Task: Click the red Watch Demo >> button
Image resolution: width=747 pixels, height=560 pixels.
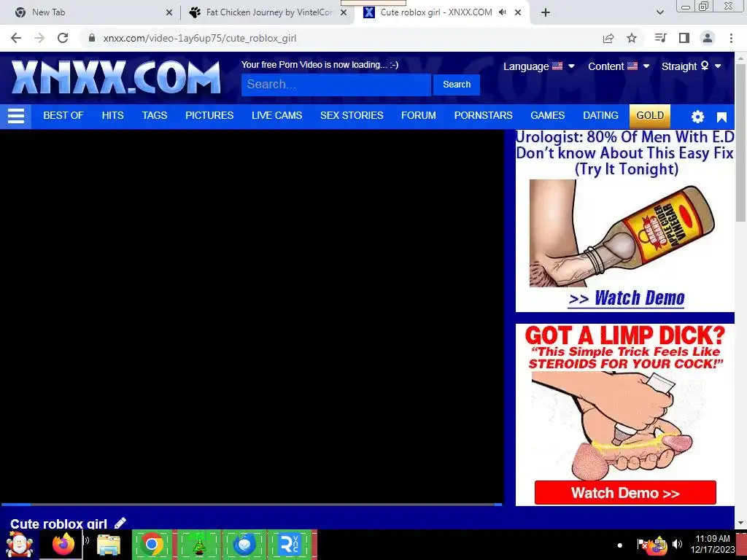Action: point(625,492)
